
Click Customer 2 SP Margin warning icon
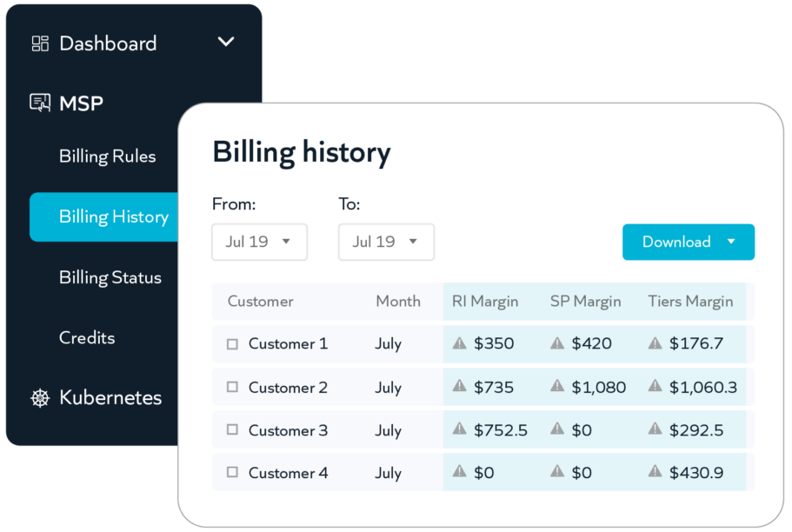(x=557, y=387)
